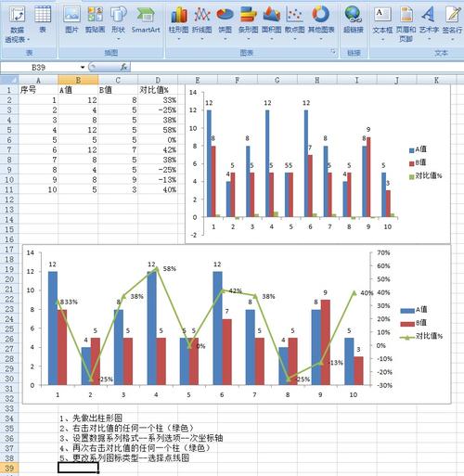464x476 pixels.
Task: Expand the WordArt dropdown arrow
Action: coord(429,39)
